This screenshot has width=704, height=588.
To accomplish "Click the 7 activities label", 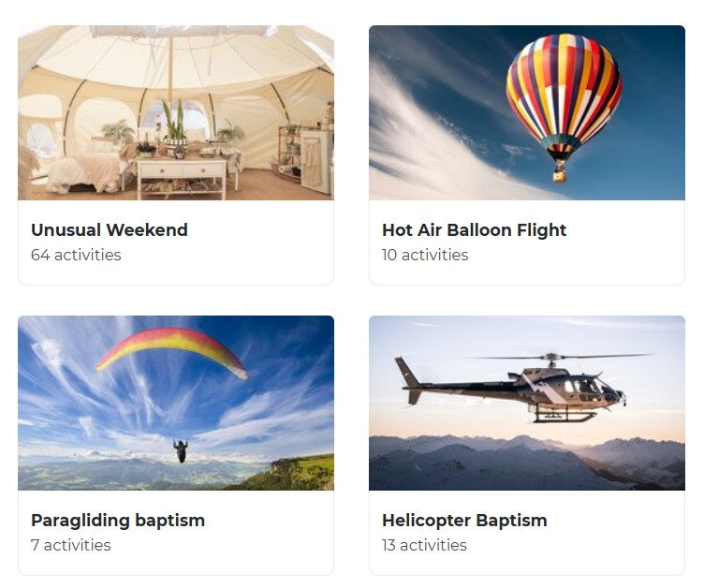I will [71, 545].
